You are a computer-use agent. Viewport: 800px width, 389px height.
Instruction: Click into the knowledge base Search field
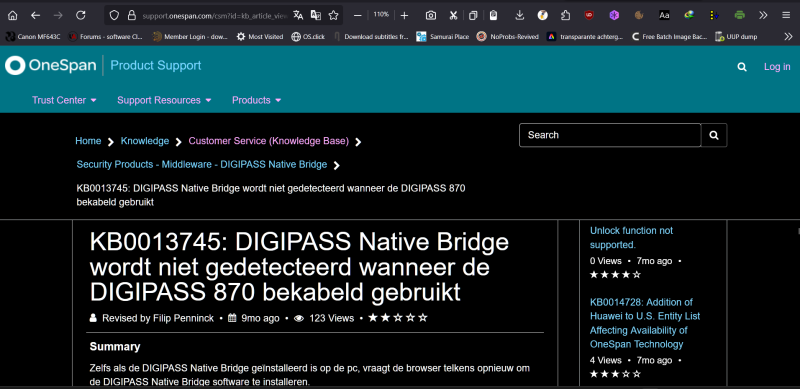click(x=610, y=135)
